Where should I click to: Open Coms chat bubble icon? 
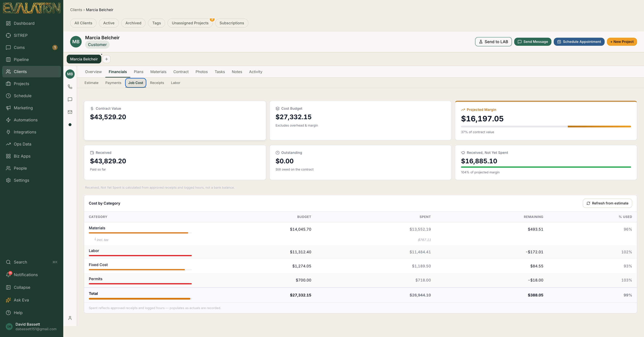click(8, 47)
